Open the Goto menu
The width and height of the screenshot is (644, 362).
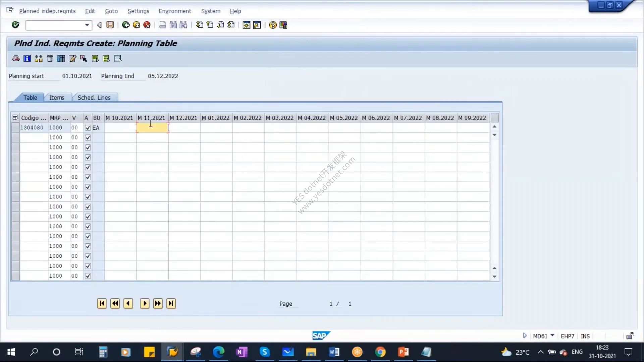(x=111, y=11)
